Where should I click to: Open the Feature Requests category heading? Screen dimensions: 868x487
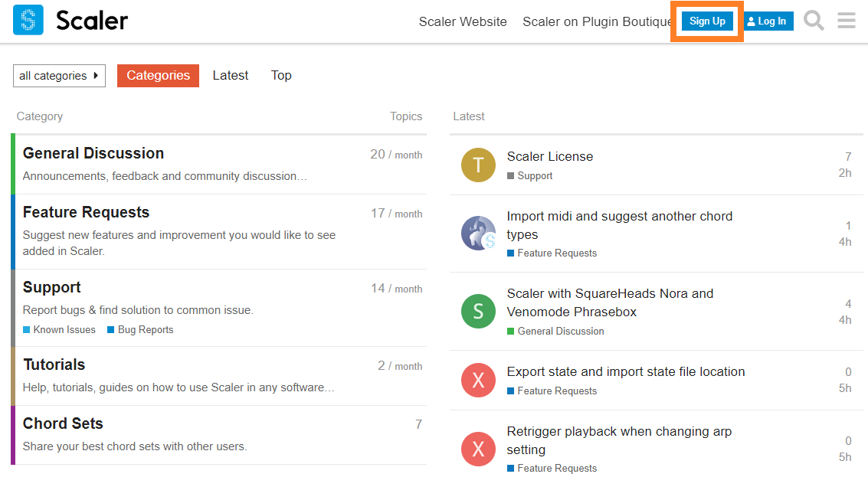click(86, 213)
